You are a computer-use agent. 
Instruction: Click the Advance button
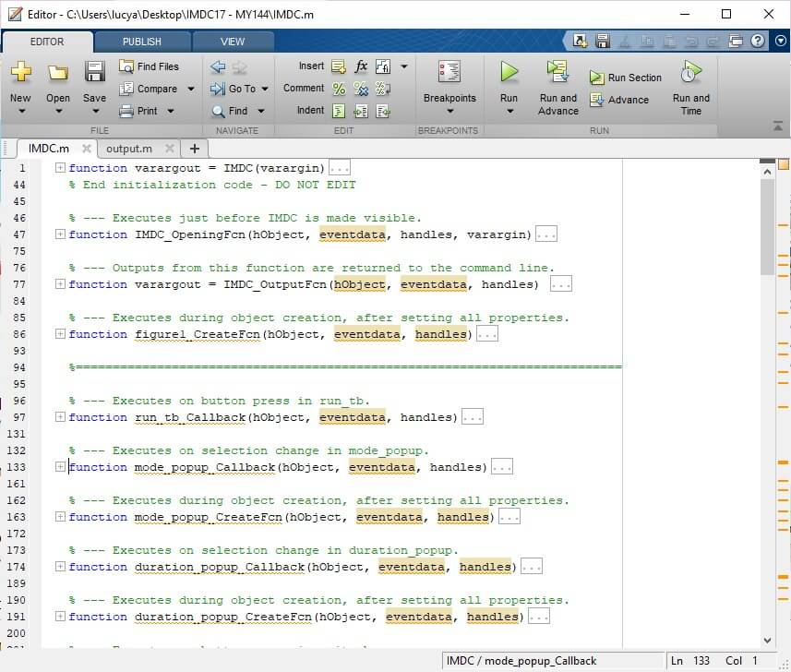619,100
